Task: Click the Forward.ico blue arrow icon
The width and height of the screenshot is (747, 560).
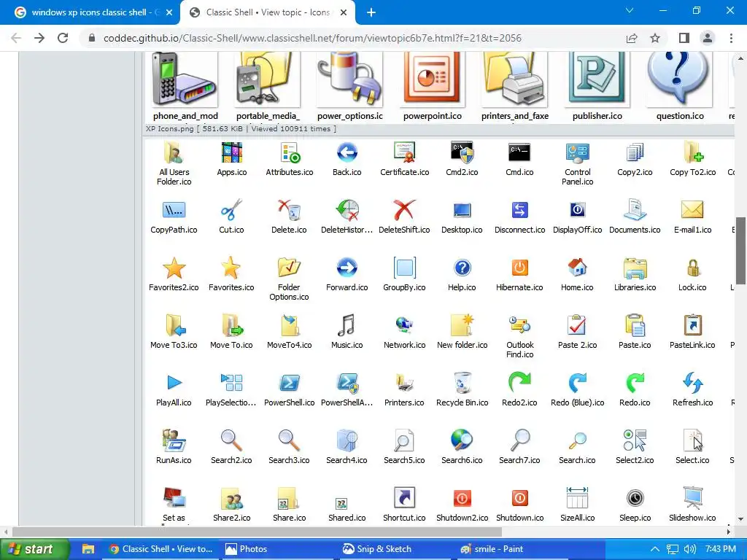Action: pos(347,268)
